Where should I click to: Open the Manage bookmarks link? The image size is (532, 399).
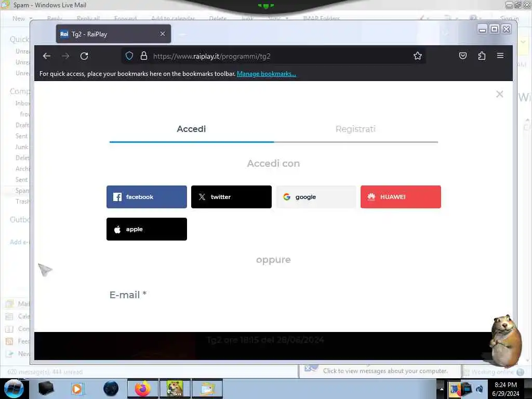[267, 74]
